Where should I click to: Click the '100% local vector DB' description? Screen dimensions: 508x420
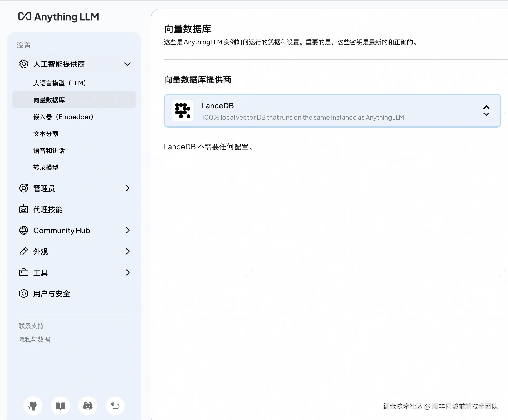pyautogui.click(x=304, y=117)
